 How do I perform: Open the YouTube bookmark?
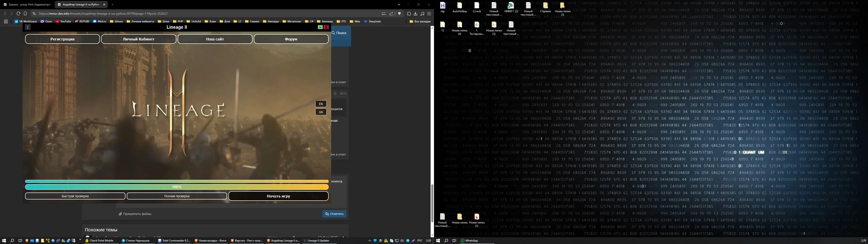click(x=63, y=21)
